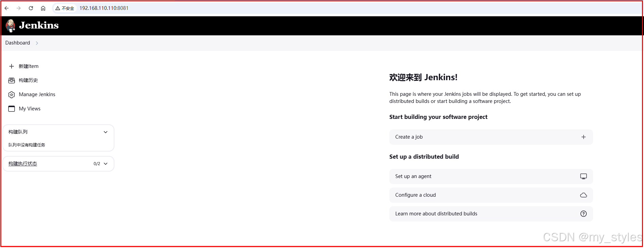This screenshot has height=248, width=644.
Task: Collapse the 构建执行状态 executor panel chevron
Action: (106, 164)
